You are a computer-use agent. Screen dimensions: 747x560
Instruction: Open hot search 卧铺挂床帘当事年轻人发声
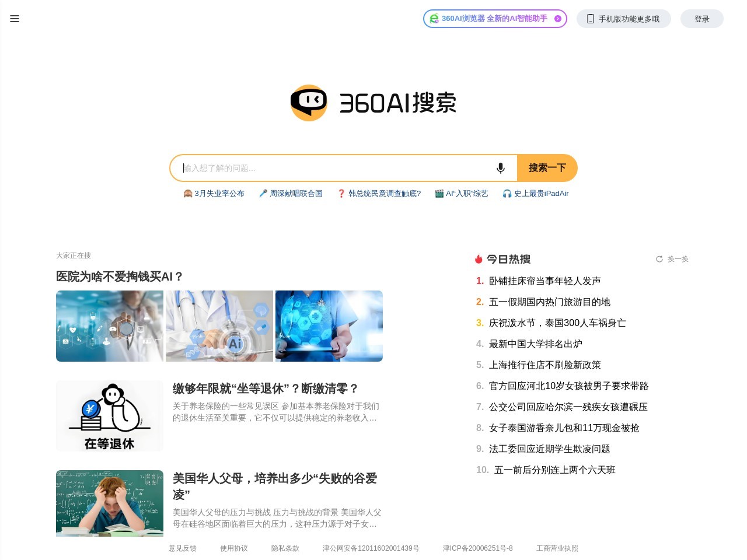click(544, 281)
